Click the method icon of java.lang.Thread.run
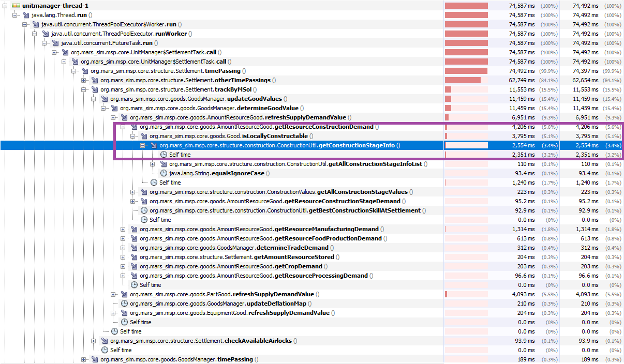The width and height of the screenshot is (624, 364). [x=26, y=15]
